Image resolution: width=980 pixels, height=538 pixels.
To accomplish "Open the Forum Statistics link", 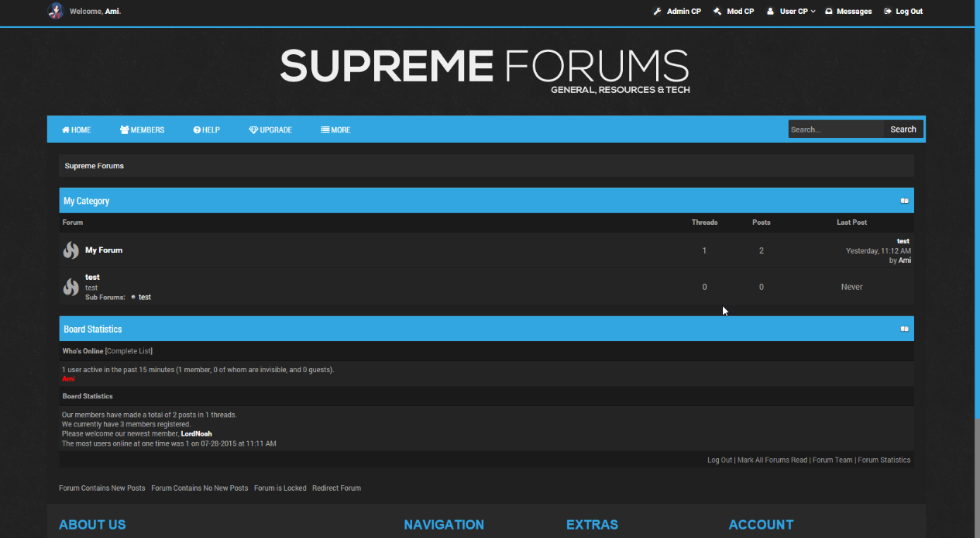I will pyautogui.click(x=884, y=460).
